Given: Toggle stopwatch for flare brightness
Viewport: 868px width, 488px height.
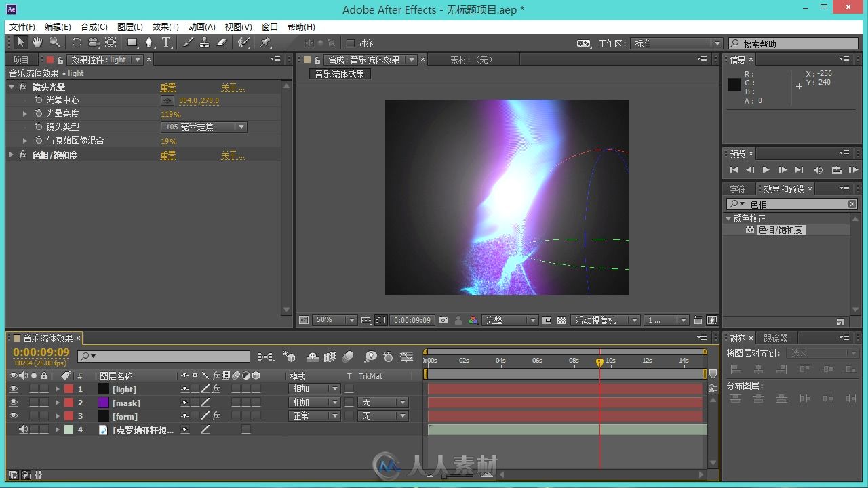Looking at the screenshot, I should click(x=39, y=114).
